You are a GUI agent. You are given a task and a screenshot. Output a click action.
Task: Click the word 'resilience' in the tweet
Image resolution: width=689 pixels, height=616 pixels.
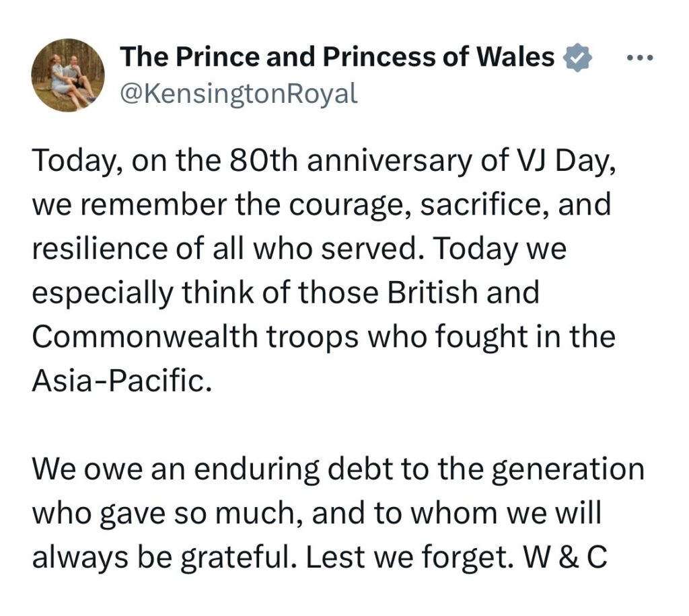[100, 249]
